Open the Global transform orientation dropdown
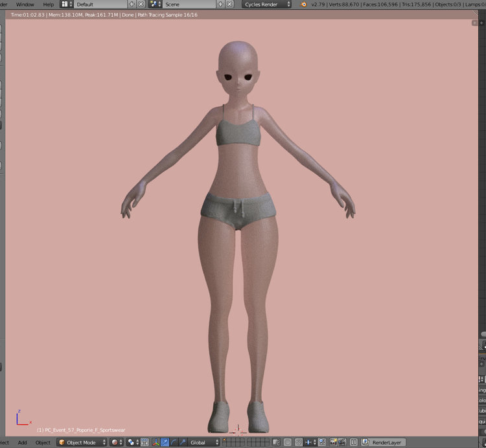The height and width of the screenshot is (448, 486). (x=203, y=442)
